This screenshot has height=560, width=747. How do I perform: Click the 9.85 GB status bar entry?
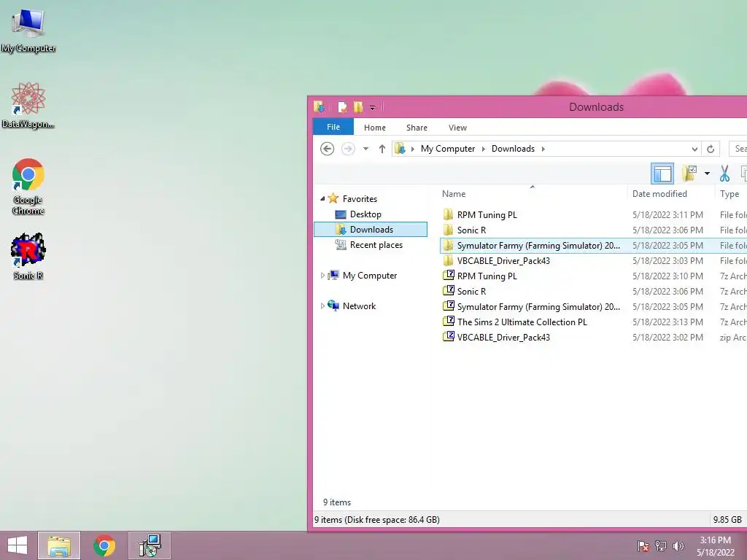tap(727, 519)
